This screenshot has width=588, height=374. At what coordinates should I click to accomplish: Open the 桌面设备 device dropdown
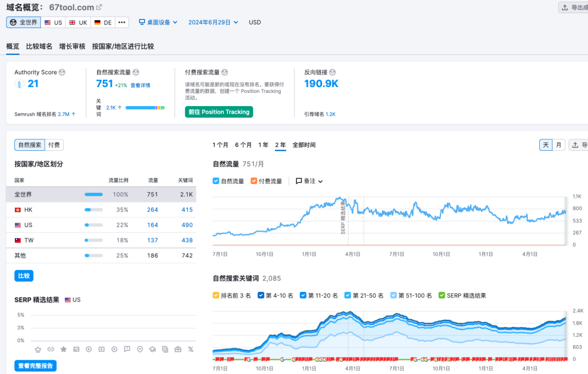pyautogui.click(x=158, y=22)
